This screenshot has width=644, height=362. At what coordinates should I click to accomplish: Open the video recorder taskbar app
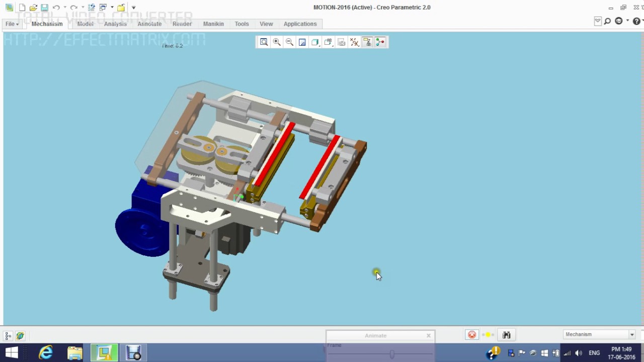[133, 353]
